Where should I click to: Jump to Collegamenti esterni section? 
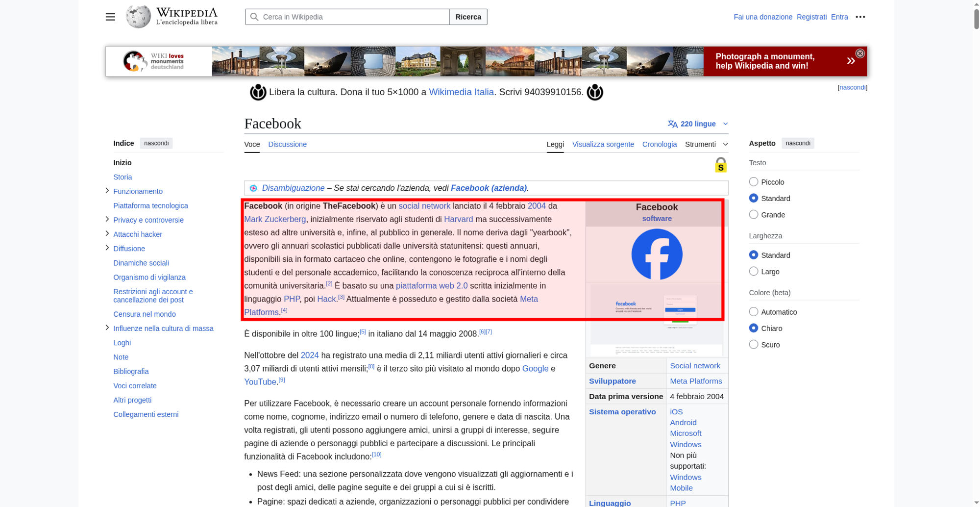146,414
